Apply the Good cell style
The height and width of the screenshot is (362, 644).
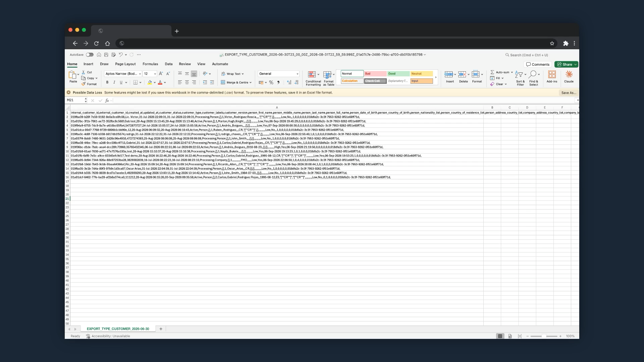tap(398, 74)
